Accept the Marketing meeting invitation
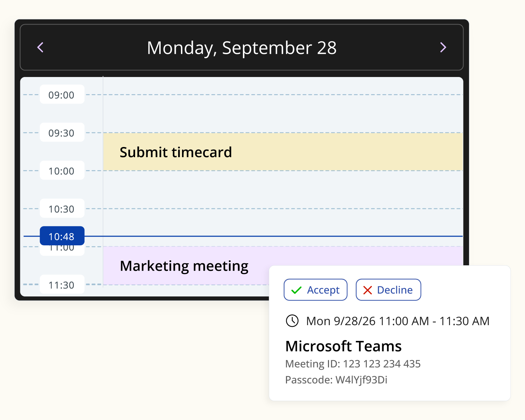525x420 pixels. [315, 290]
